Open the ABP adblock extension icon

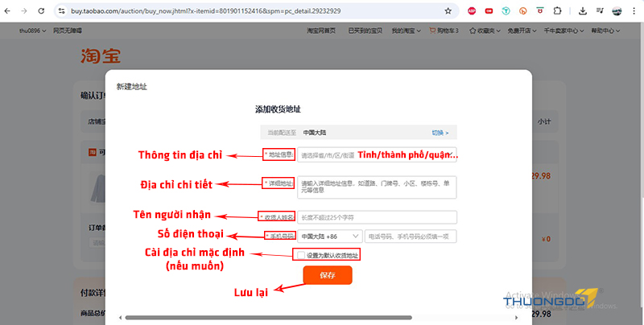coord(472,11)
